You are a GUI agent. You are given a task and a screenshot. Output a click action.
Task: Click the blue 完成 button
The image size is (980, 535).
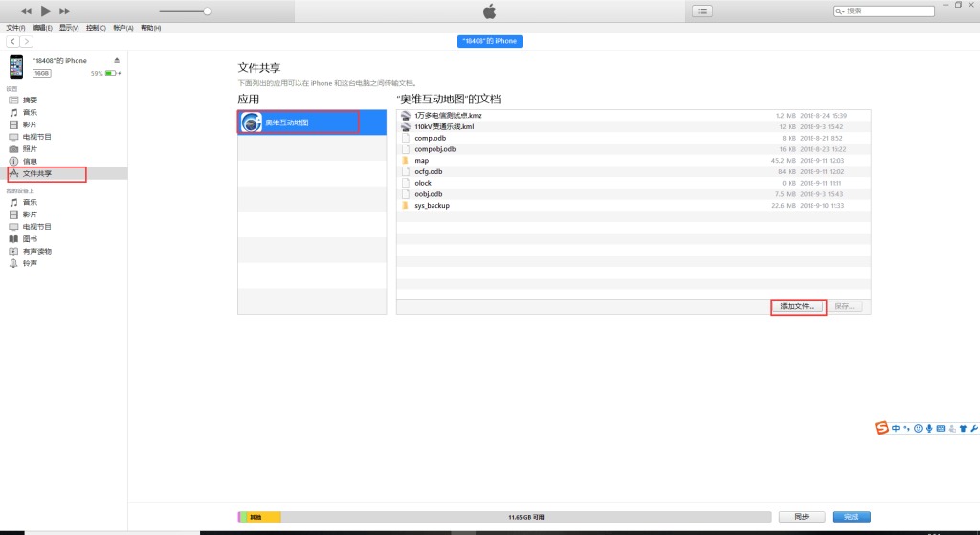(x=851, y=517)
